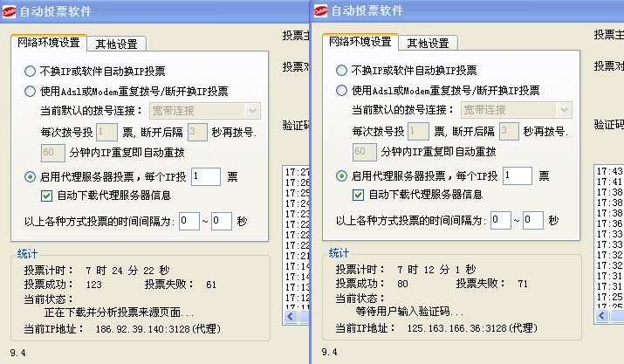624x364 pixels.
Task: Switch to 网络环境设置 tab in the right window
Action: (x=359, y=42)
